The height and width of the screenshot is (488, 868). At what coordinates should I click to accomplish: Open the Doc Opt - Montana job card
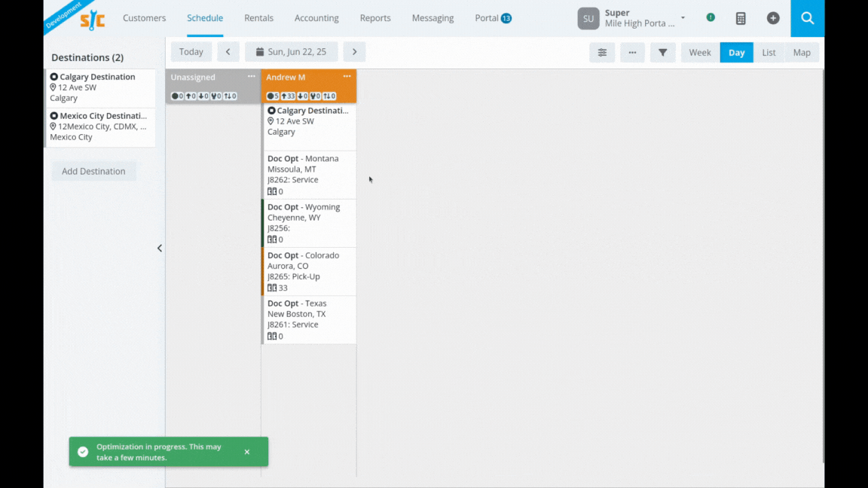309,175
